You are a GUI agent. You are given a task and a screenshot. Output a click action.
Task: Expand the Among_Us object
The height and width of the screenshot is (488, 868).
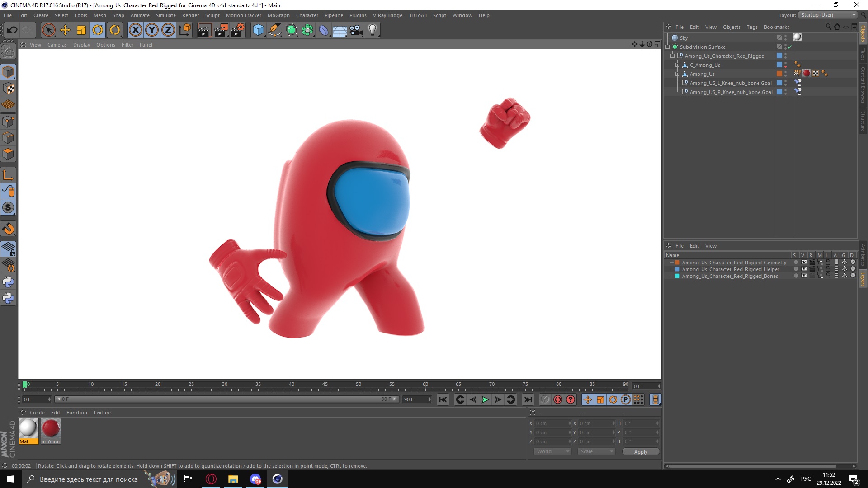pos(678,74)
